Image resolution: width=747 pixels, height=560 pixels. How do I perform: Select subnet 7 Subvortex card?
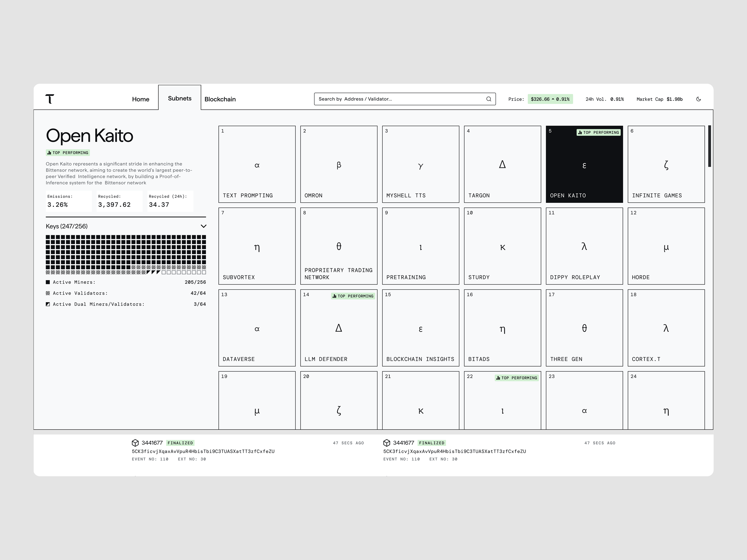(257, 246)
